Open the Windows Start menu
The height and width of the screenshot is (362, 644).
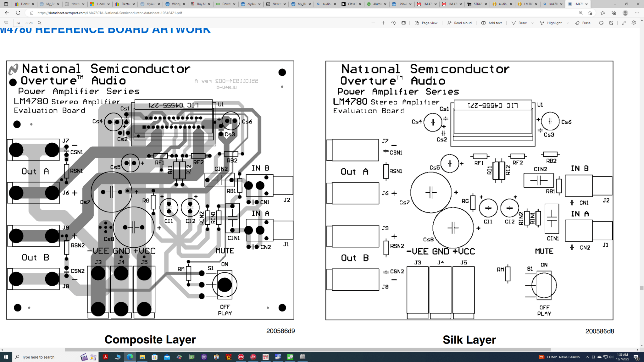click(x=6, y=357)
